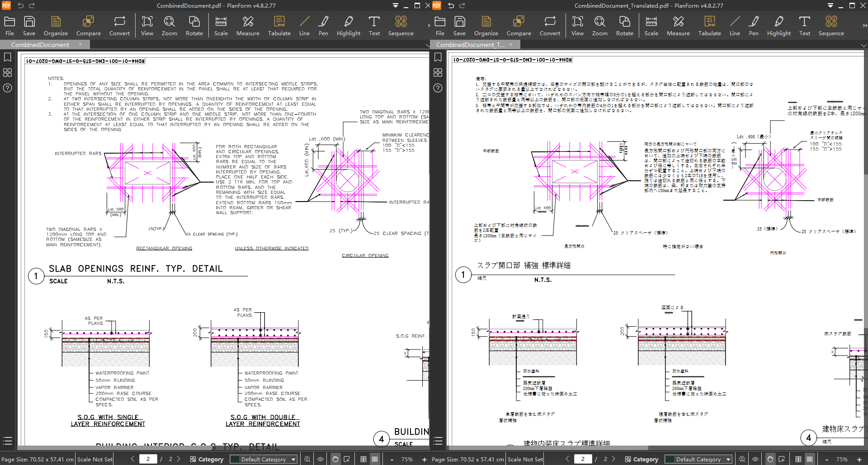Screen dimensions: 868x465
Task: Enable side-by-side page layout in left status bar
Action: coord(363,459)
